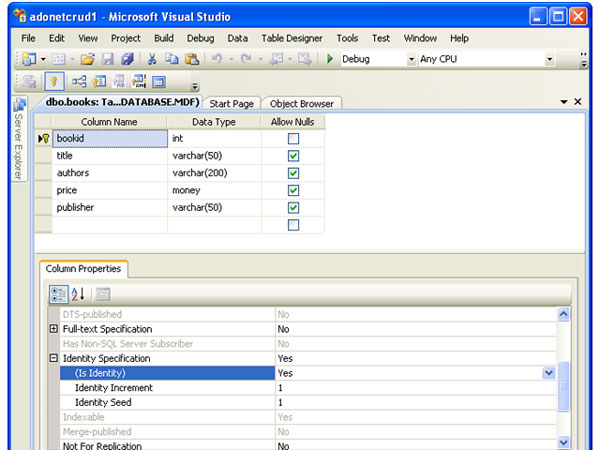Open the Server Explorer side panel

click(19, 139)
